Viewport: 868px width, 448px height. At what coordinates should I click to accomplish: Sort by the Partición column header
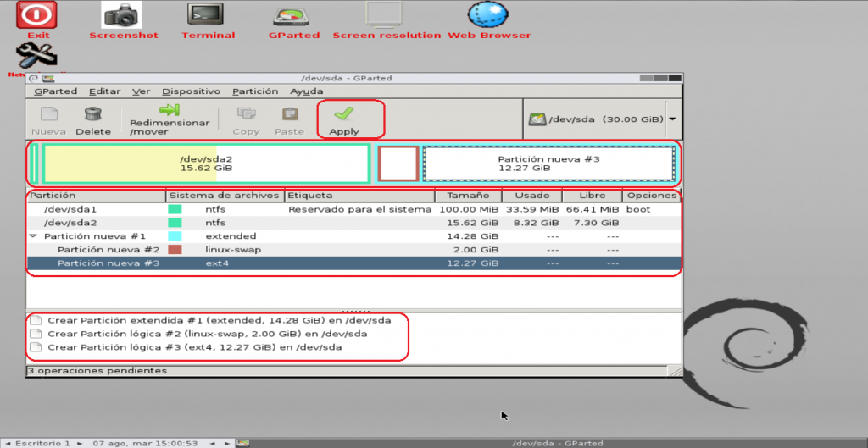pos(97,196)
